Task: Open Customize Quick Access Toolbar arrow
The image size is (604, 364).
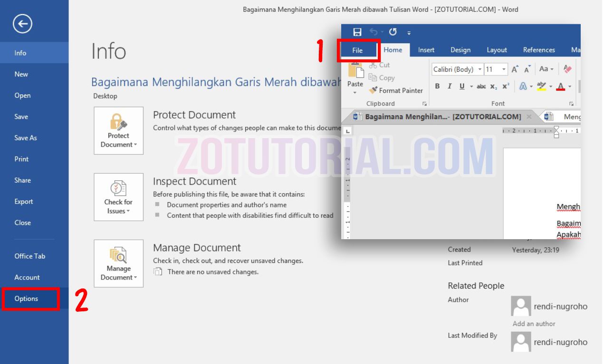Action: [x=409, y=33]
